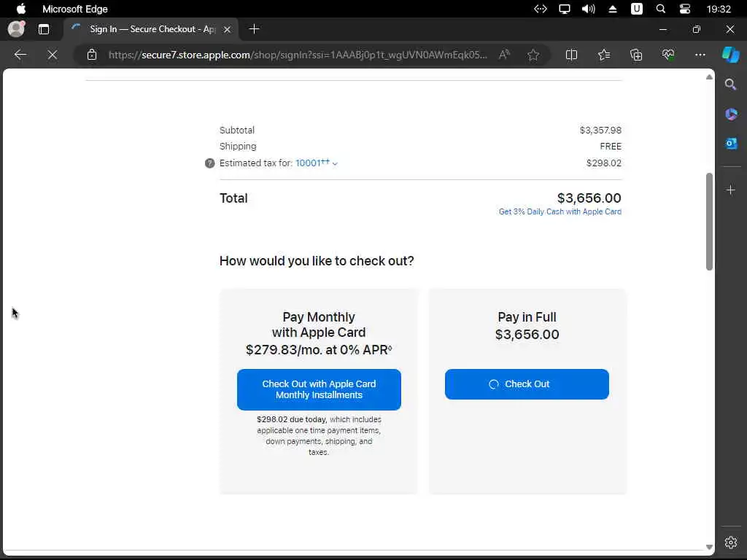Close the Secure Checkout tab
This screenshot has width=747, height=560.
coord(228,29)
